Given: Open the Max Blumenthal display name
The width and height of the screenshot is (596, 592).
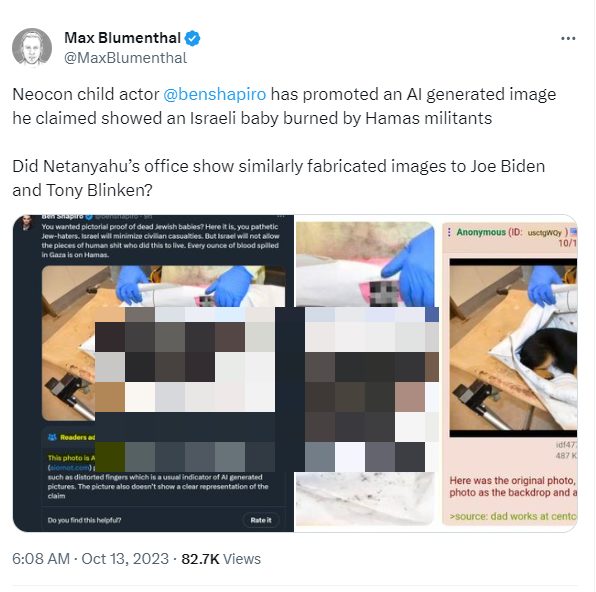Looking at the screenshot, I should pyautogui.click(x=122, y=38).
